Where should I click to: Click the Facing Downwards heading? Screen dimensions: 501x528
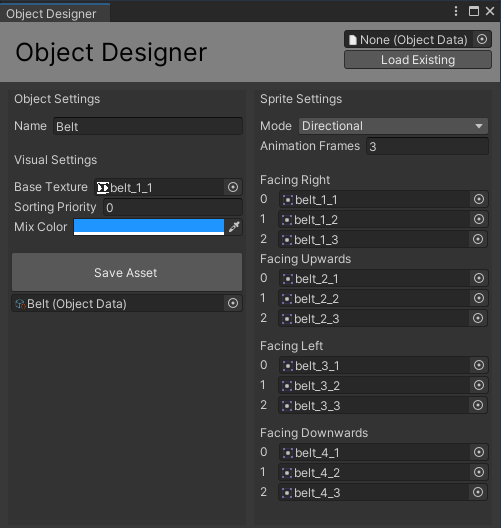point(314,433)
